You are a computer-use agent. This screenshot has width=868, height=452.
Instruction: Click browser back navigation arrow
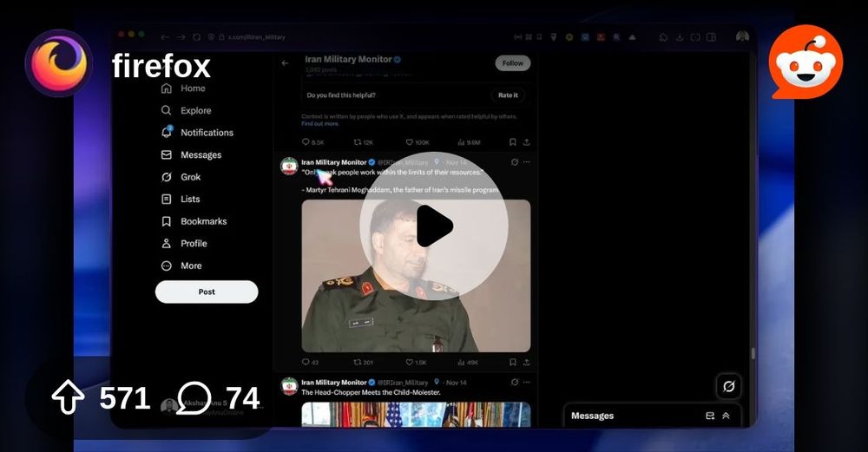(x=164, y=37)
